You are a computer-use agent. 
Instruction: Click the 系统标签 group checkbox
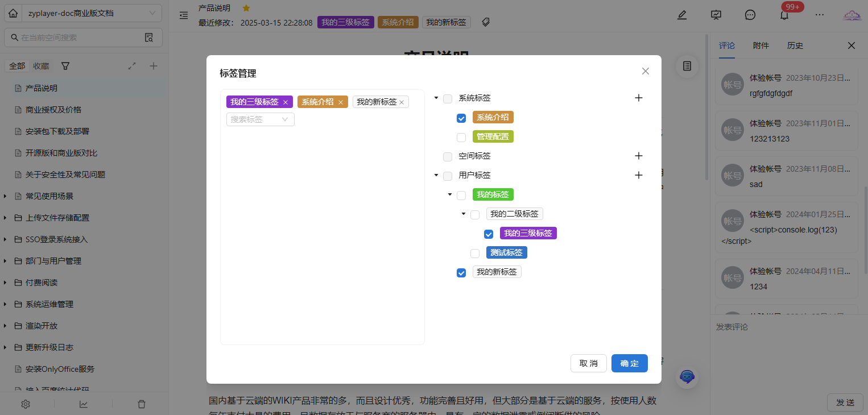click(448, 99)
